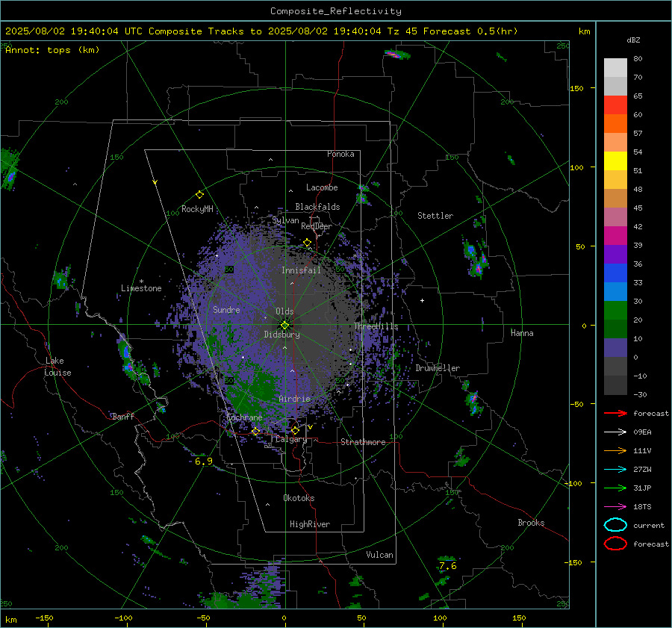Image resolution: width=672 pixels, height=628 pixels.
Task: Click the Brooks town label
Action: (x=531, y=523)
